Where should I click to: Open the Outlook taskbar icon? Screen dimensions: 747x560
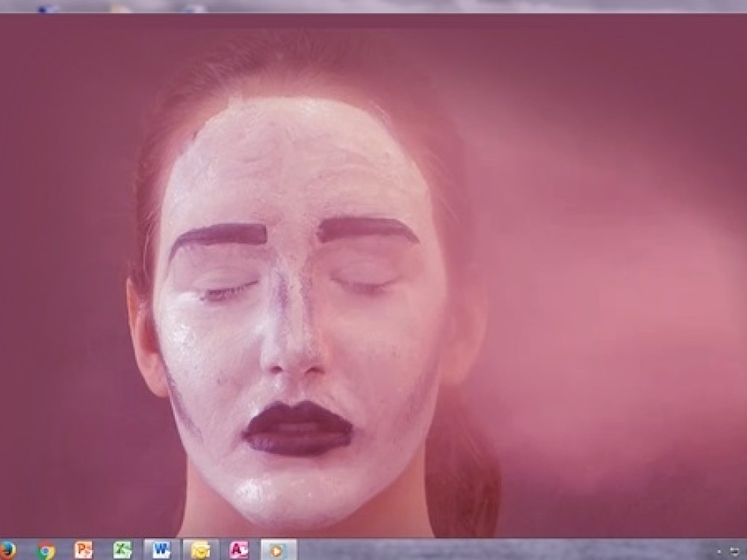point(200,550)
